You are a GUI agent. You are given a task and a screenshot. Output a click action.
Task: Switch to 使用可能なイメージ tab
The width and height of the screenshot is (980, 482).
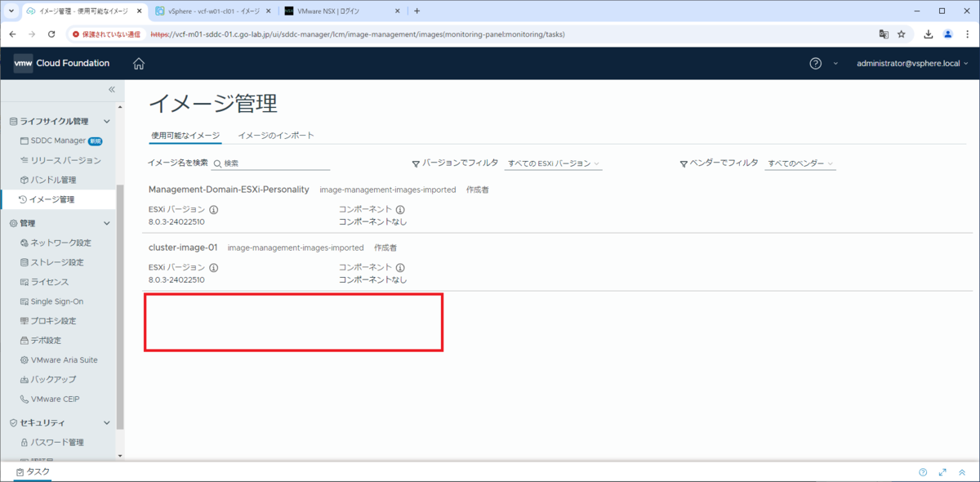coord(185,136)
